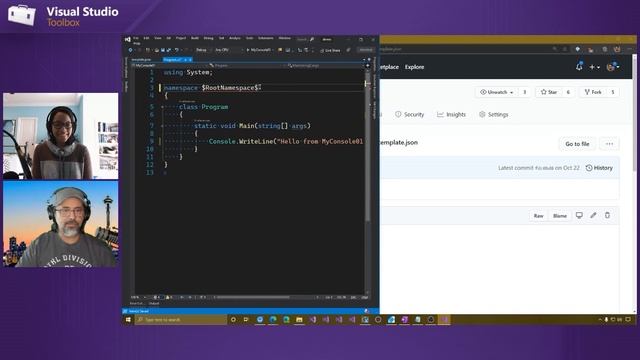The image size is (640, 360).
Task: Click the Unwatch button on GitHub
Action: (x=496, y=92)
